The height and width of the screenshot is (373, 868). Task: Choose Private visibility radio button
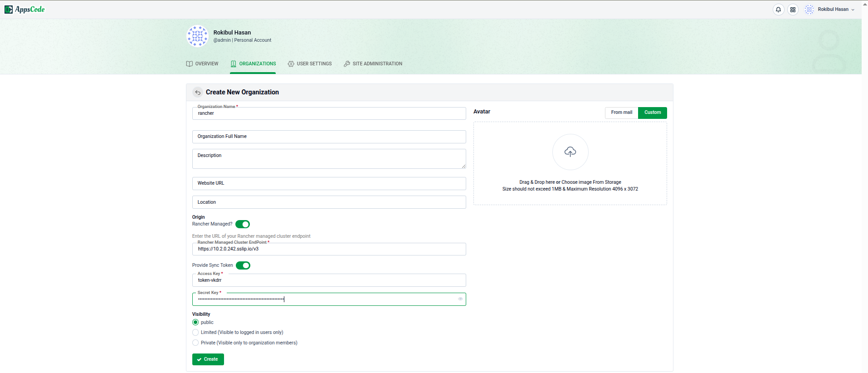tap(195, 343)
